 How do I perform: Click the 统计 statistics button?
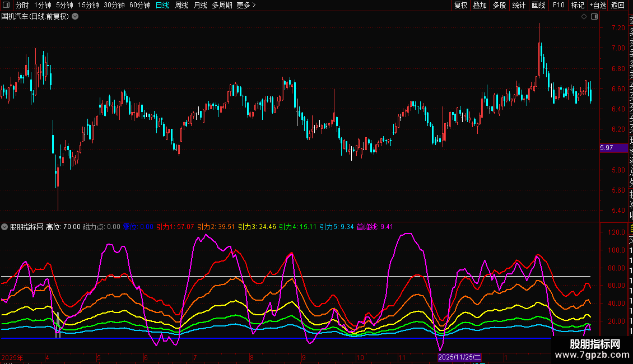519,6
